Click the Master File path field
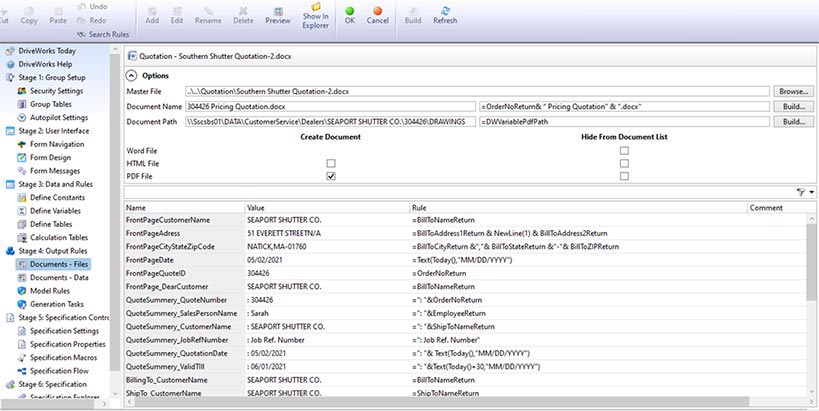The image size is (819, 411). (x=477, y=91)
